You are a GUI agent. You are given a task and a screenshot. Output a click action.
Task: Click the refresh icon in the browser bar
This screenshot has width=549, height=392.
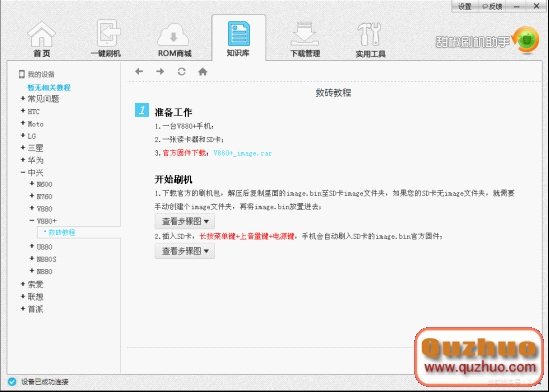181,72
